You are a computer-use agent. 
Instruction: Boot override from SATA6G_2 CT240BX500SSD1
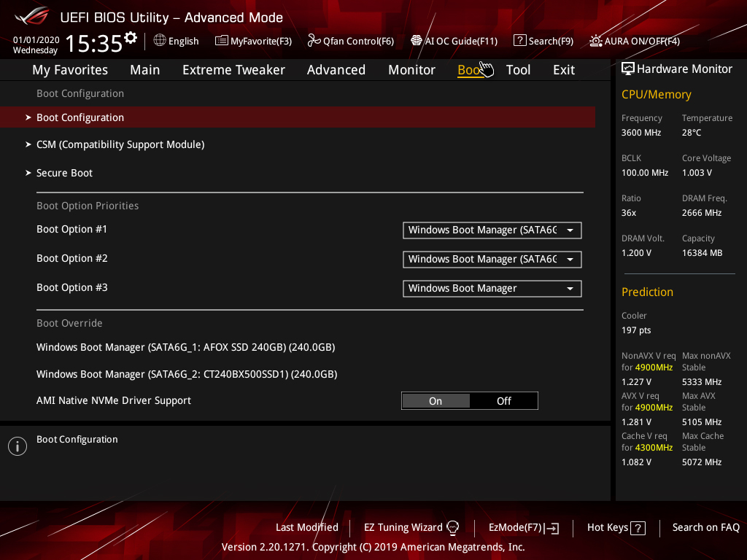pyautogui.click(x=187, y=374)
